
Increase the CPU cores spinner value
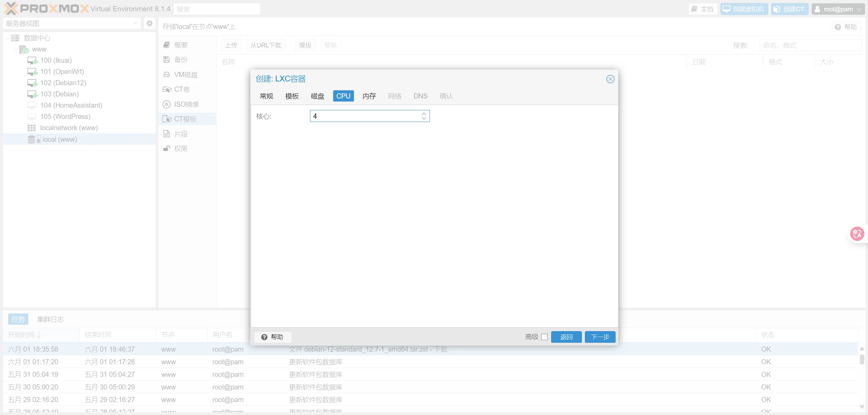click(424, 114)
